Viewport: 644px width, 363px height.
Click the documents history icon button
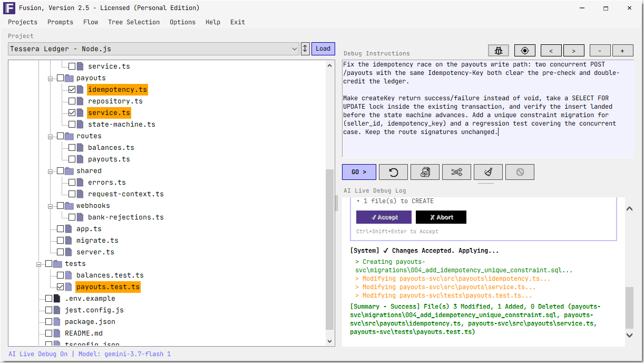425,172
